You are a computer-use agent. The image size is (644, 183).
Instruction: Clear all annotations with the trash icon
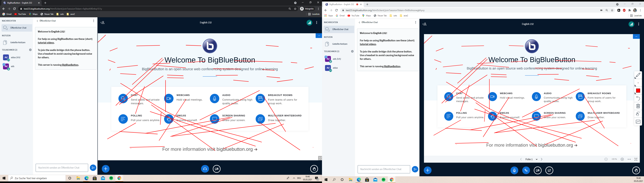638,106
